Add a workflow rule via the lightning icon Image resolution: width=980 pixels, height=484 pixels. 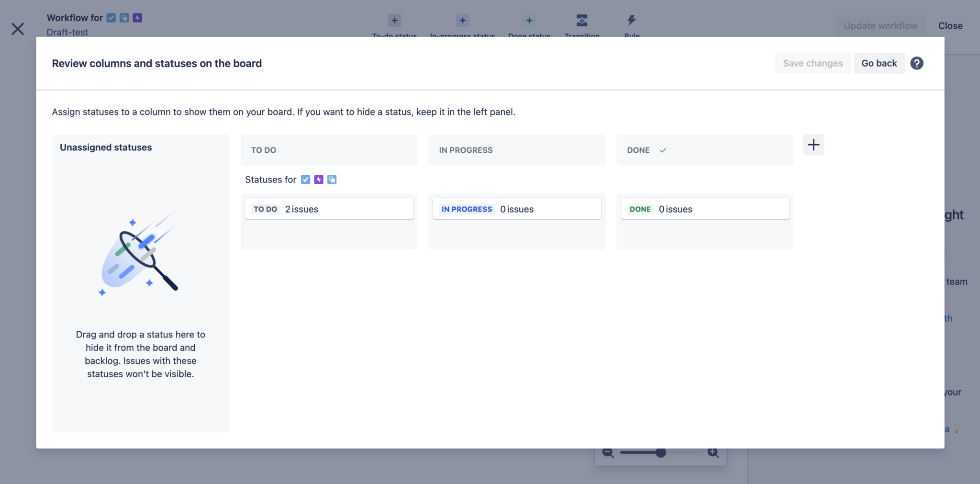tap(631, 21)
